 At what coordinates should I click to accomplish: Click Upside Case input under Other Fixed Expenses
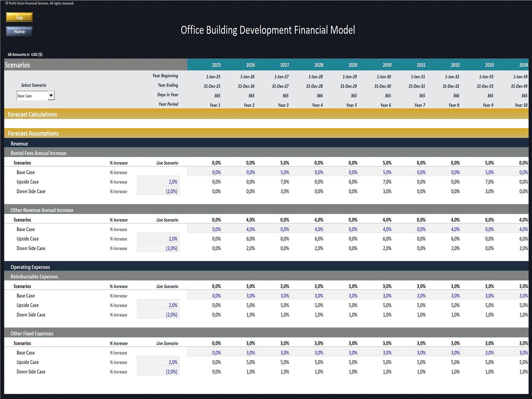tap(158, 362)
